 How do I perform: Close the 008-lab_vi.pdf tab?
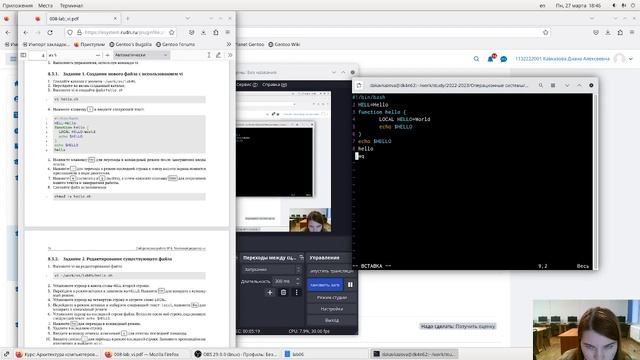pos(115,18)
